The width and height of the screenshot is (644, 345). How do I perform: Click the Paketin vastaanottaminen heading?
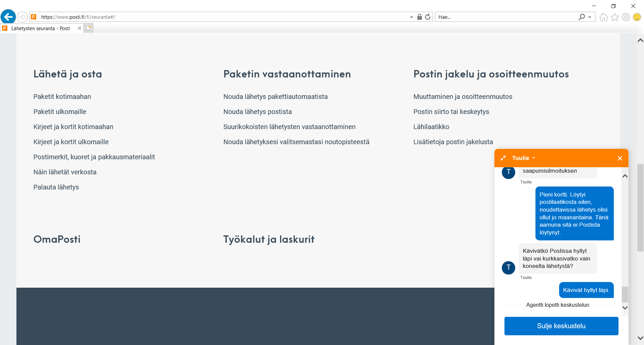[287, 74]
